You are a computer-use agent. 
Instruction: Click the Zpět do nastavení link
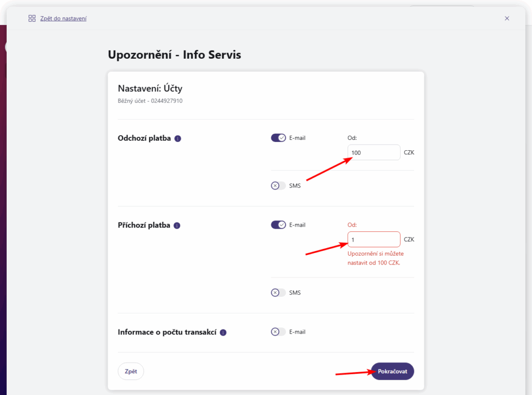pos(63,18)
